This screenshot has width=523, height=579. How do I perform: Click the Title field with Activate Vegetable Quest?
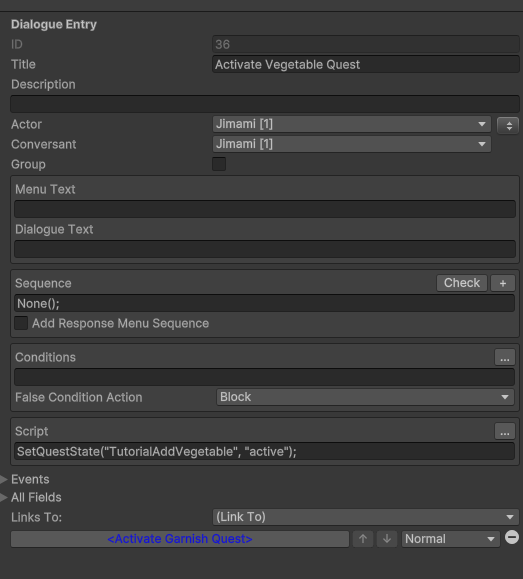pyautogui.click(x=366, y=64)
